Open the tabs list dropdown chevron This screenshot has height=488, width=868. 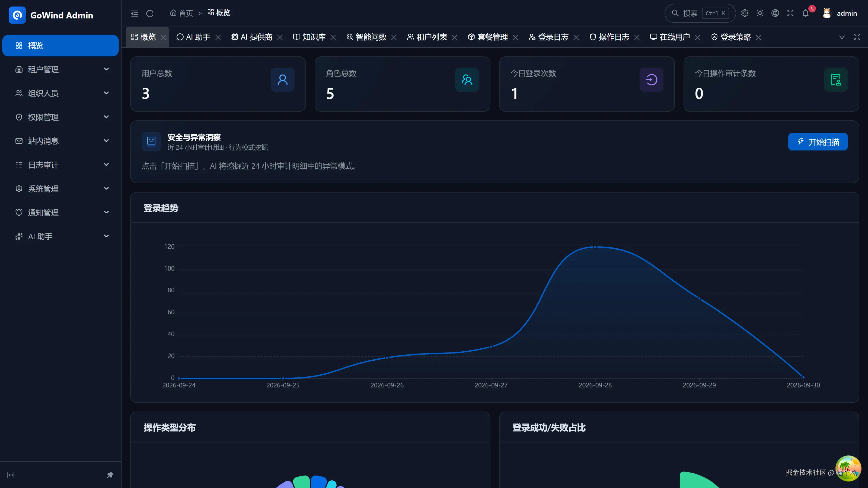pyautogui.click(x=842, y=37)
